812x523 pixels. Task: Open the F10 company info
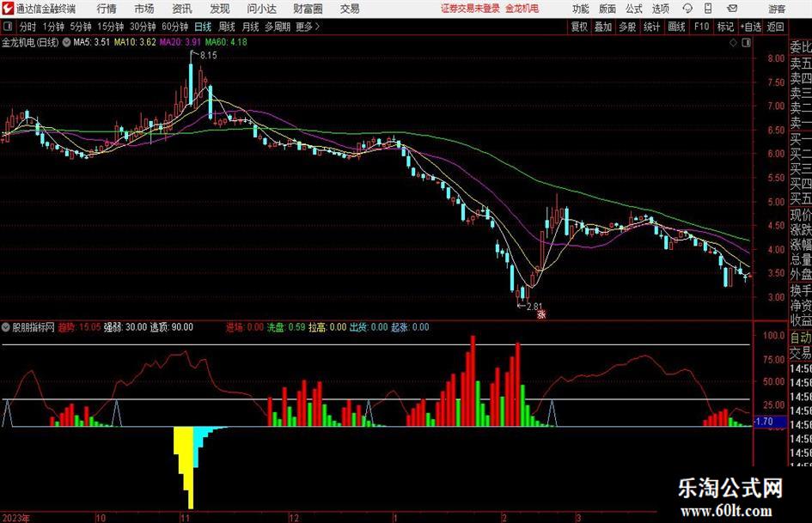tap(701, 27)
